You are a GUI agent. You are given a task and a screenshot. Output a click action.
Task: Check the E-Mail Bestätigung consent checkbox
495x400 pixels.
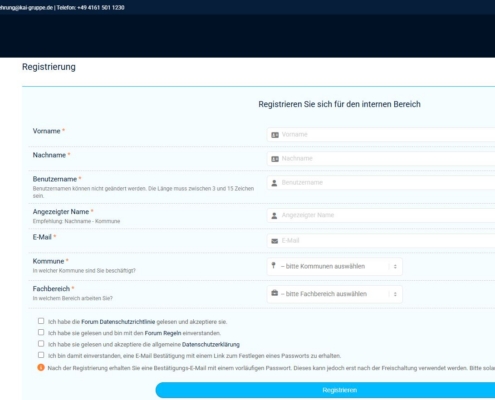(x=41, y=355)
